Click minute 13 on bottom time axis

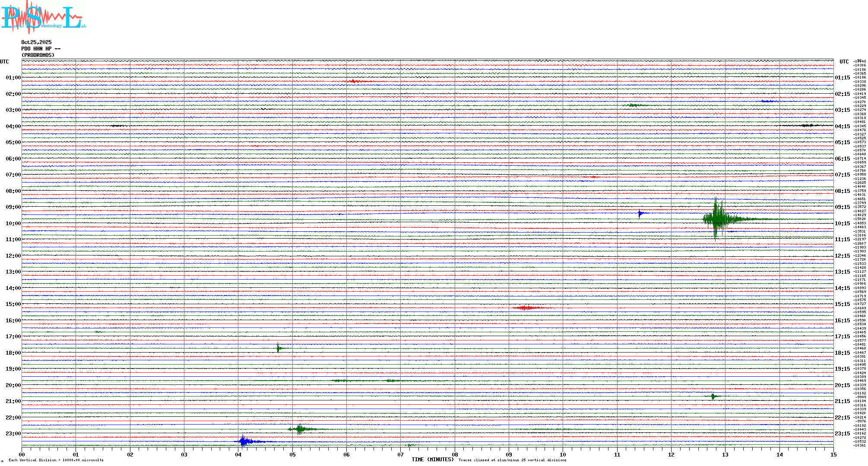click(725, 454)
